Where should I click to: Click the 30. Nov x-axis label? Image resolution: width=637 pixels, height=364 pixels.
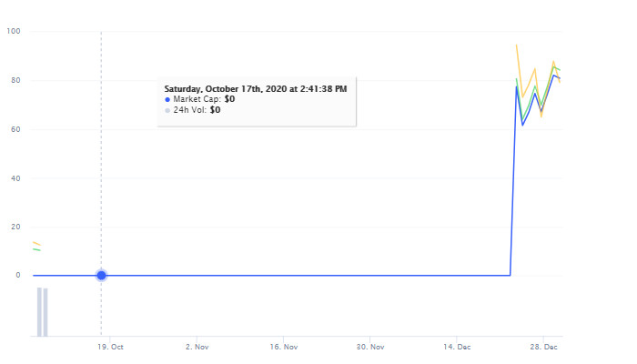370,347
